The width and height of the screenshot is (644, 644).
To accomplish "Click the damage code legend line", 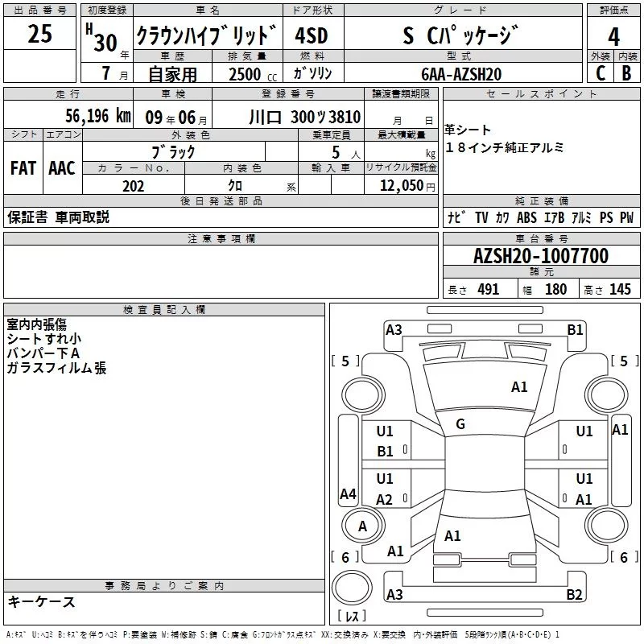I will pyautogui.click(x=283, y=635).
